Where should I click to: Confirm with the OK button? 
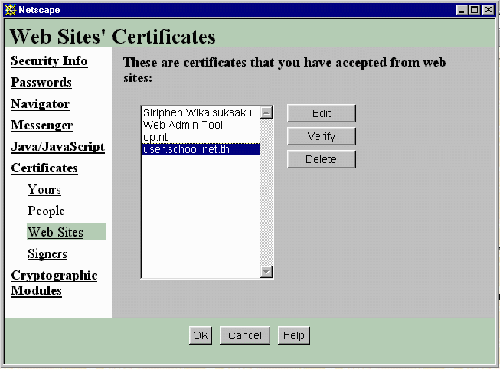coord(200,335)
